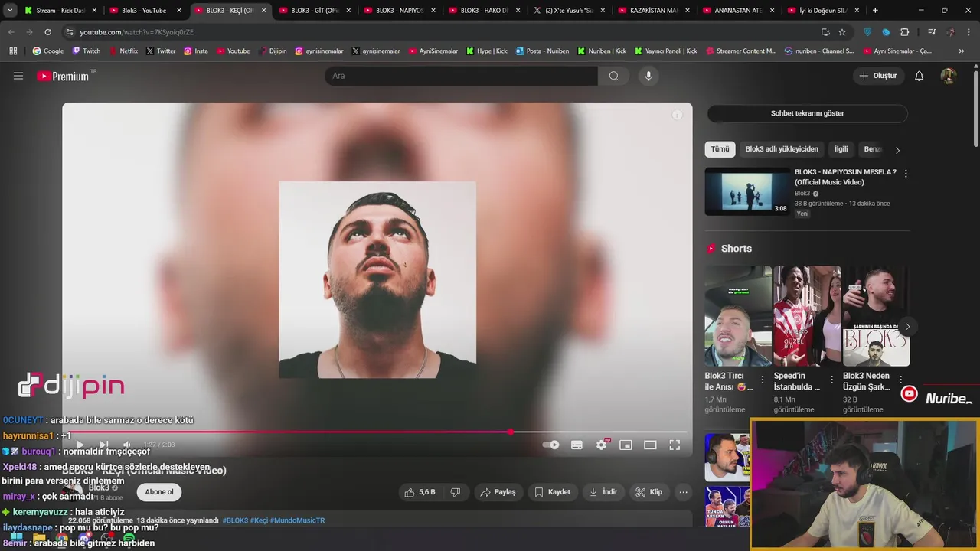Like the video with 5,6 B likes
The width and height of the screenshot is (980, 551).
(x=420, y=492)
